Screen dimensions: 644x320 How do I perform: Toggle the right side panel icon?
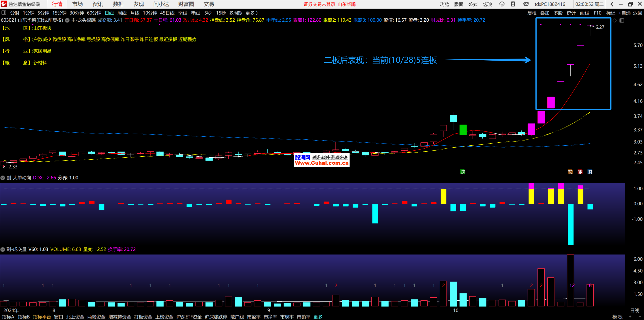click(622, 20)
